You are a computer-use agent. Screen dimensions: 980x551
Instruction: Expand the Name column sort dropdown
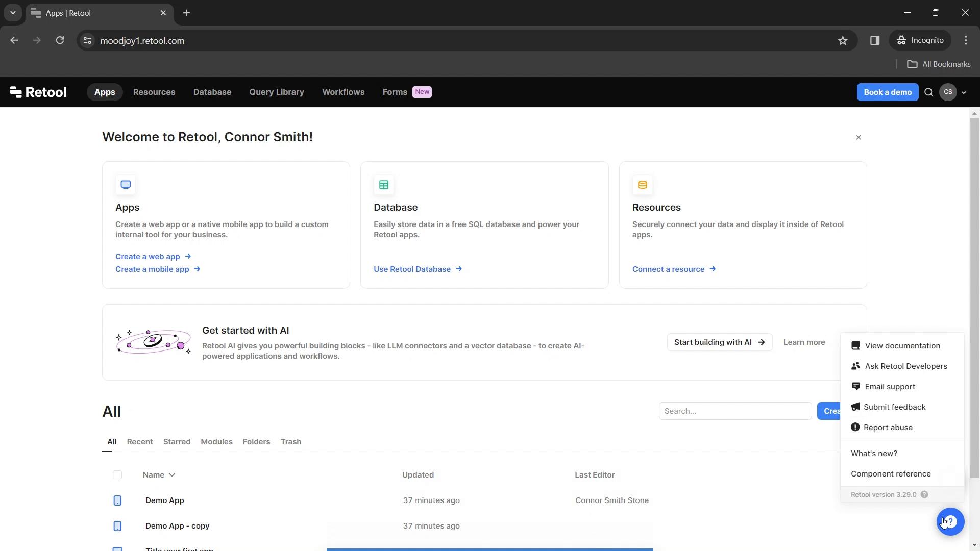coord(173,474)
